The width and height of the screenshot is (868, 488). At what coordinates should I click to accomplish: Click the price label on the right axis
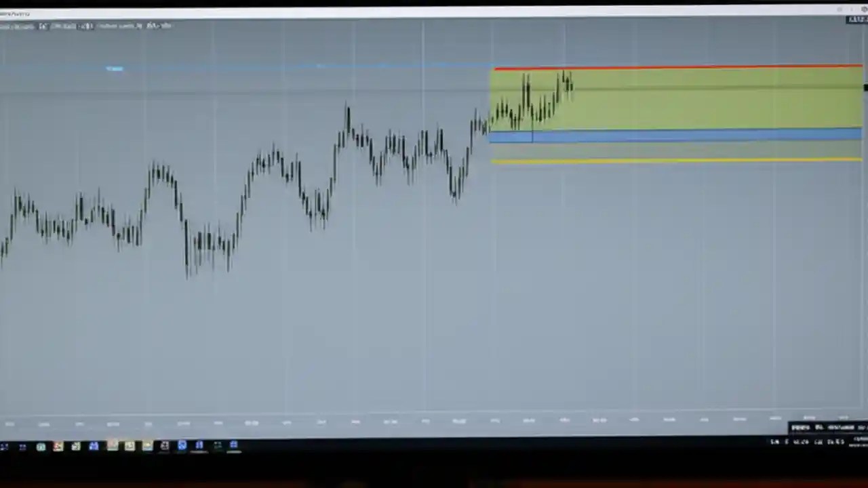[863, 87]
